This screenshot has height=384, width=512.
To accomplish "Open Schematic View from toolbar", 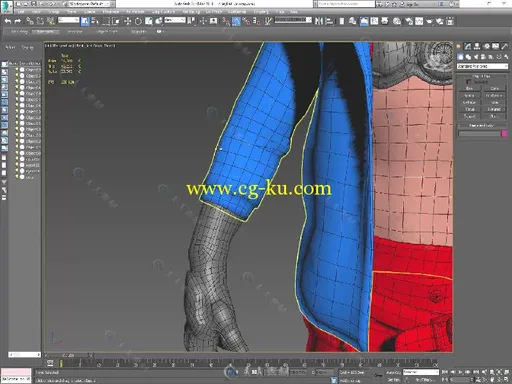I will [385, 21].
